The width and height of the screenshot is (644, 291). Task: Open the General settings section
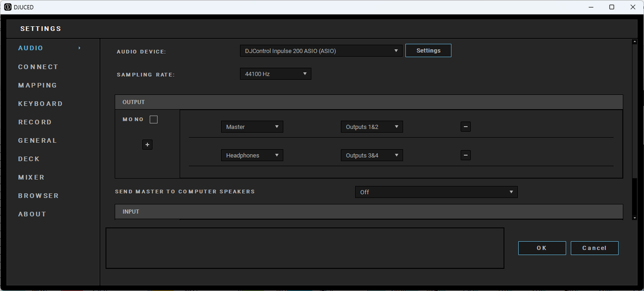(38, 141)
